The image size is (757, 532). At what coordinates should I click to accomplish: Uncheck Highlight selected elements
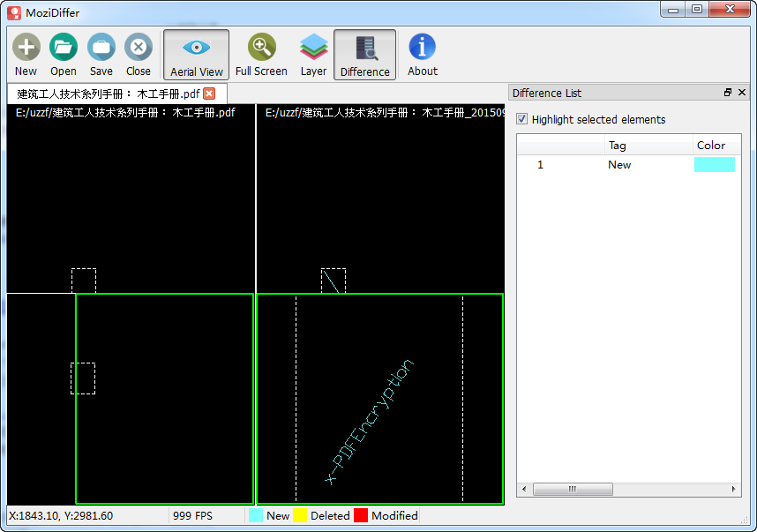tap(522, 119)
